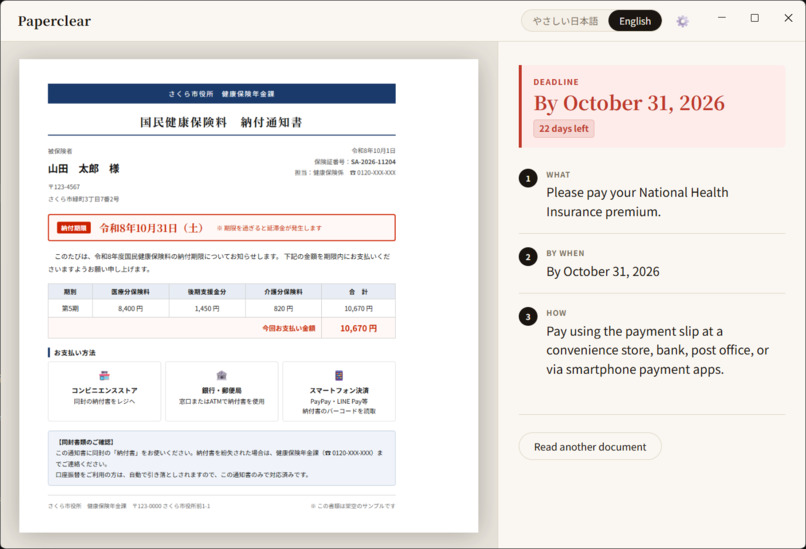Click the step 3 HOW number badge
This screenshot has width=806, height=549.
tap(528, 317)
